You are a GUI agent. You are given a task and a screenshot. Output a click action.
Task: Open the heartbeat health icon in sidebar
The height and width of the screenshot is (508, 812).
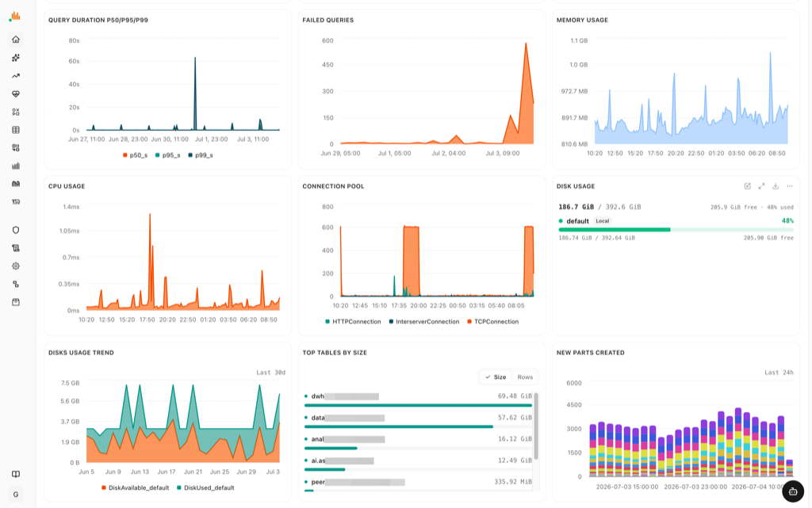point(16,94)
